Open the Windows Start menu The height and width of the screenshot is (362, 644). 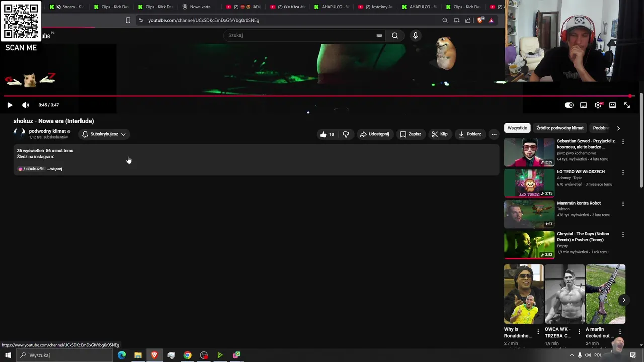click(8, 355)
